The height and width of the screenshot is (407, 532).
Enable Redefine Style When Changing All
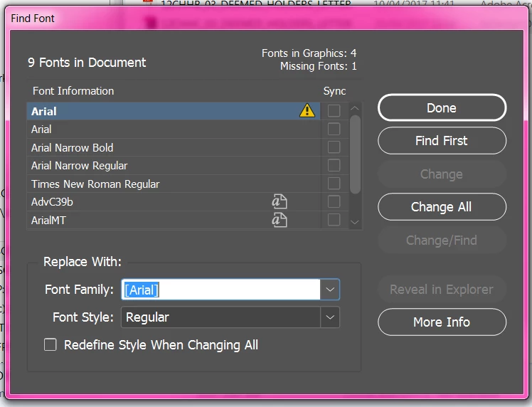(x=50, y=344)
